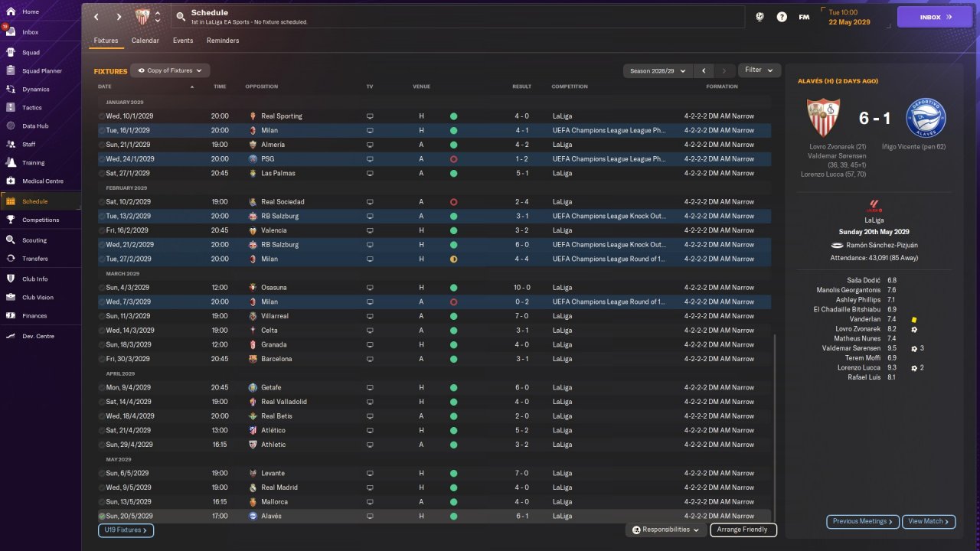This screenshot has height=551, width=980.
Task: Select the radio circle for PSG fixture
Action: click(102, 159)
